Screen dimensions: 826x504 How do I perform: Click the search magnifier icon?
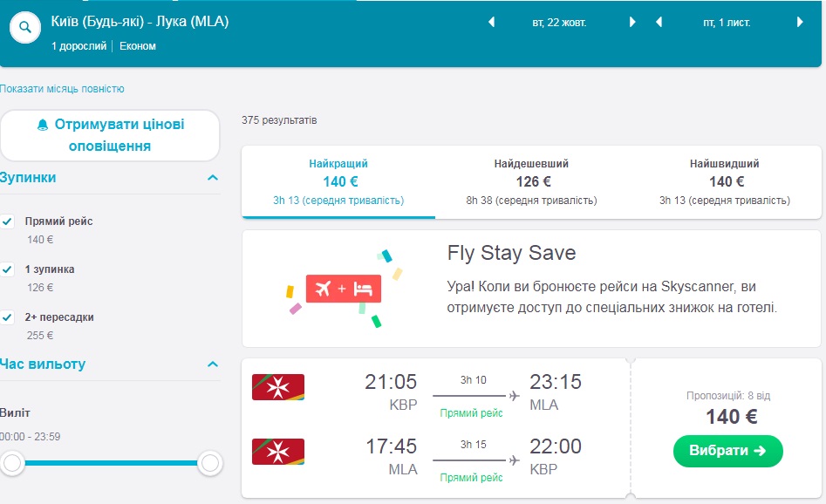tap(26, 27)
